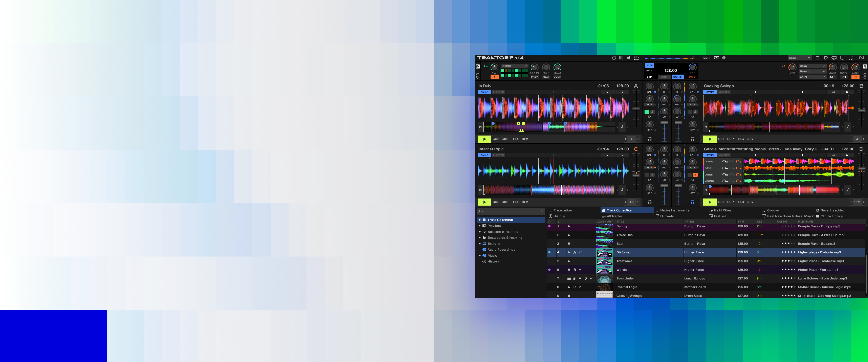Select Beatport Streaming in browser tree
Viewport: 868px width, 362px height.
503,232
